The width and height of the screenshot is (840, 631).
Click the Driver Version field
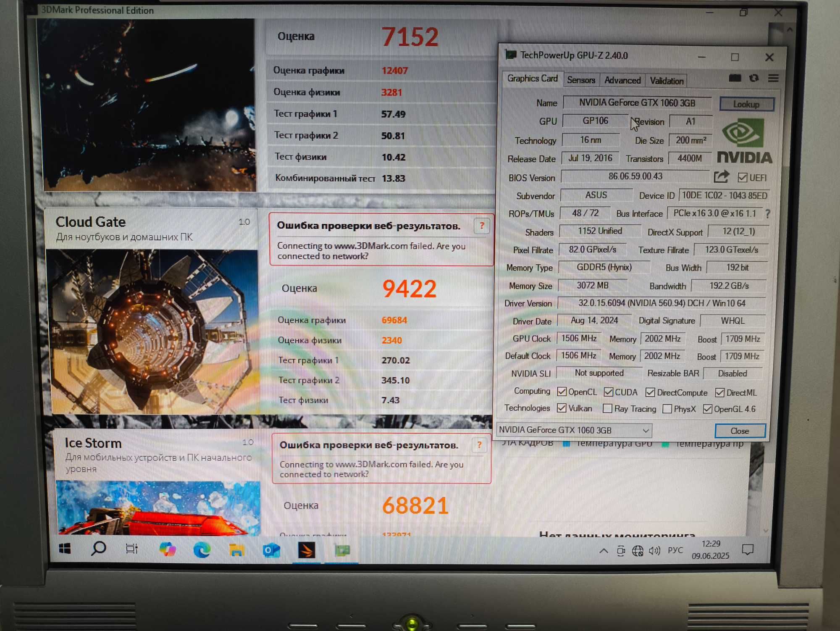pos(661,303)
